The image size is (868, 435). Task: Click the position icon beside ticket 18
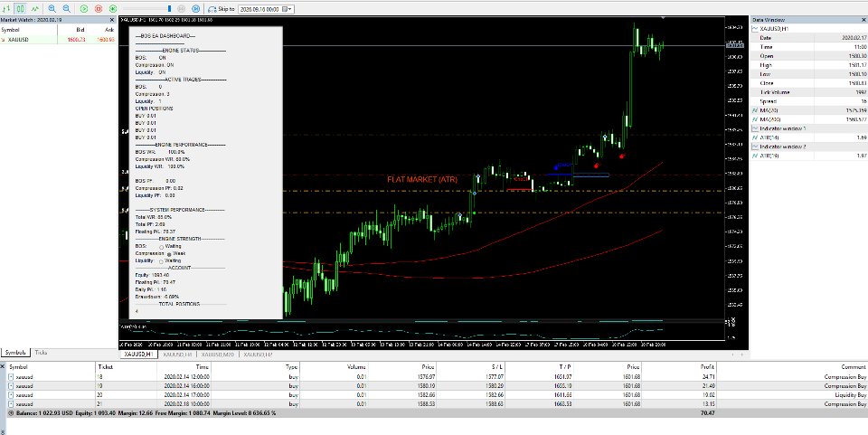click(x=11, y=377)
